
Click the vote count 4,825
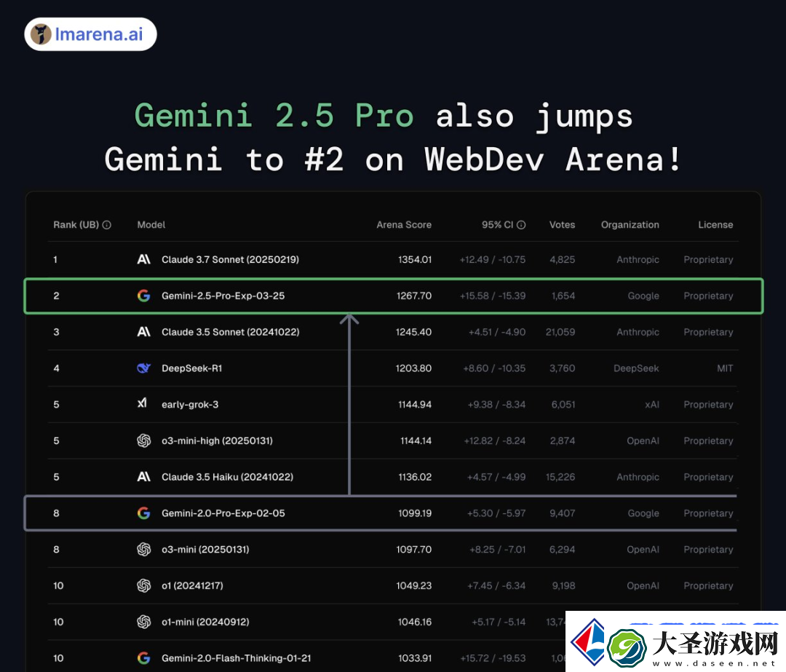pyautogui.click(x=563, y=260)
